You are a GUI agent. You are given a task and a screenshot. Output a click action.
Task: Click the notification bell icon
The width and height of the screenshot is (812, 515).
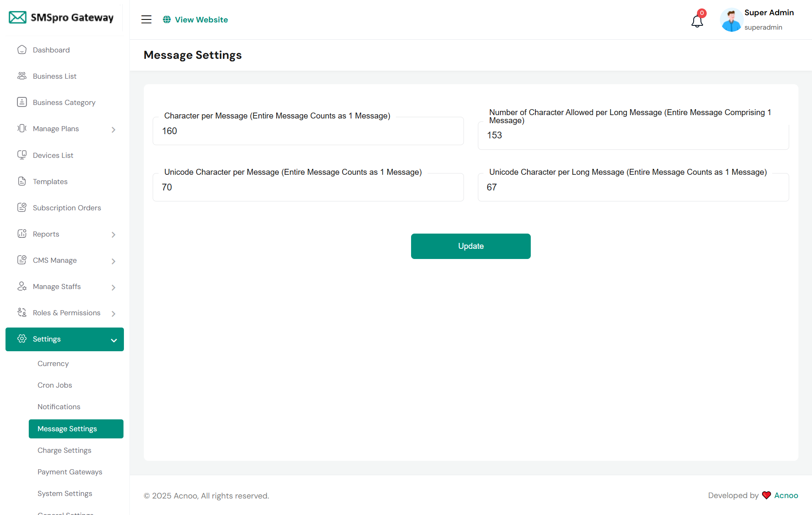point(697,21)
